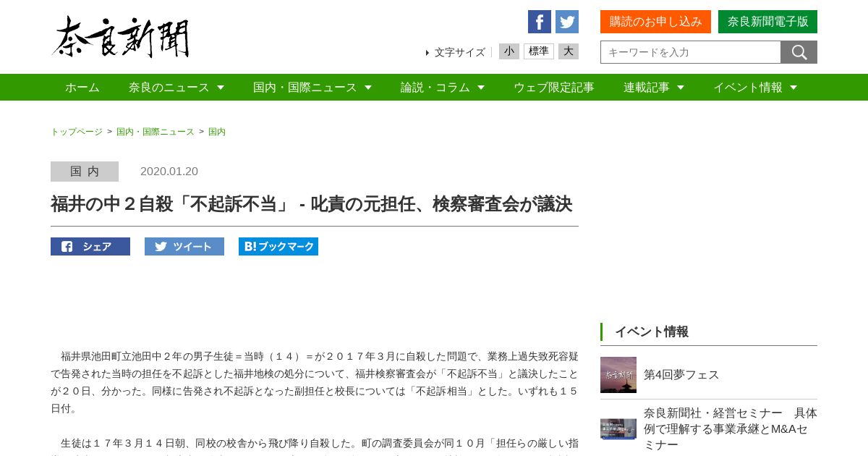This screenshot has width=868, height=456.
Task: Tweet article with ツイート button
Action: 184,246
